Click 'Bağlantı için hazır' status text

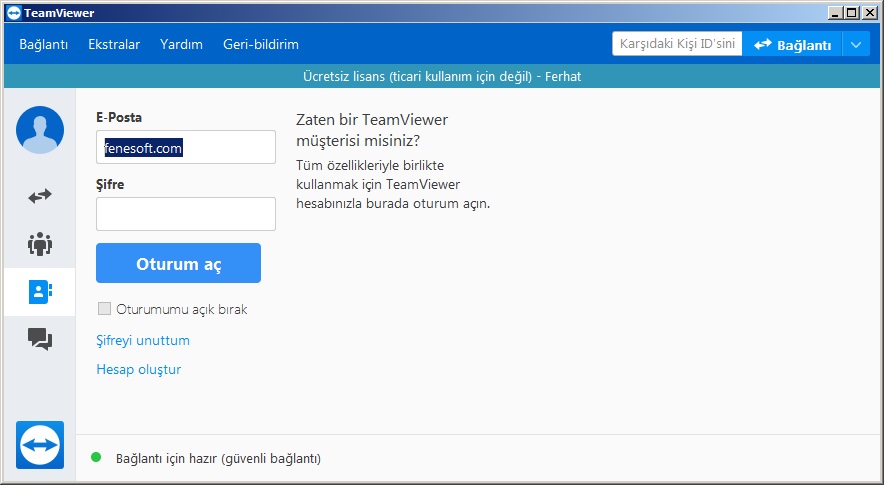point(218,458)
